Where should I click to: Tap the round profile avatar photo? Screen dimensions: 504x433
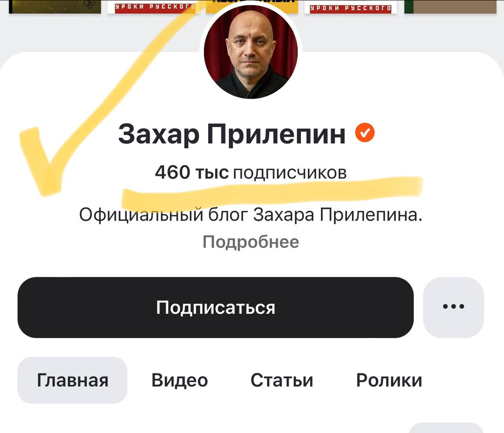(251, 52)
